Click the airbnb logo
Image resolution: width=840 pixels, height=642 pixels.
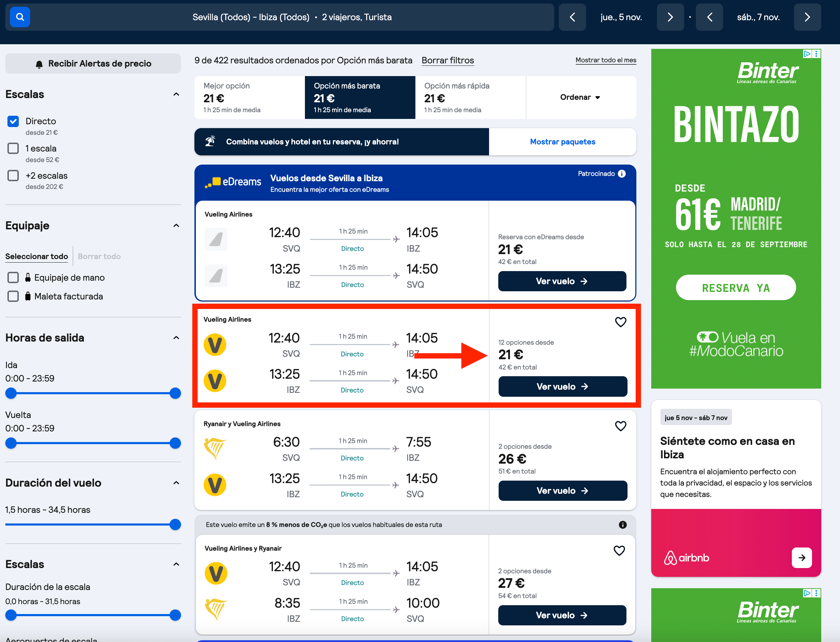(686, 558)
